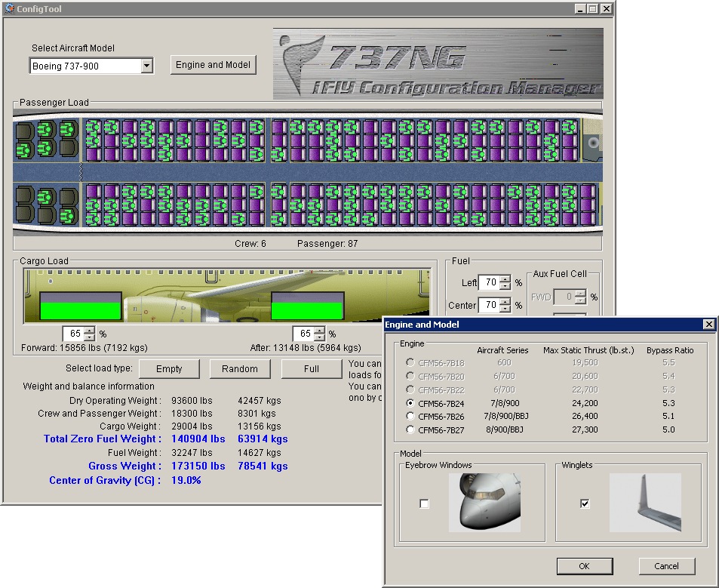Click the Gross Weight value "173150 lbs"
This screenshot has height=588, width=719.
tap(198, 466)
